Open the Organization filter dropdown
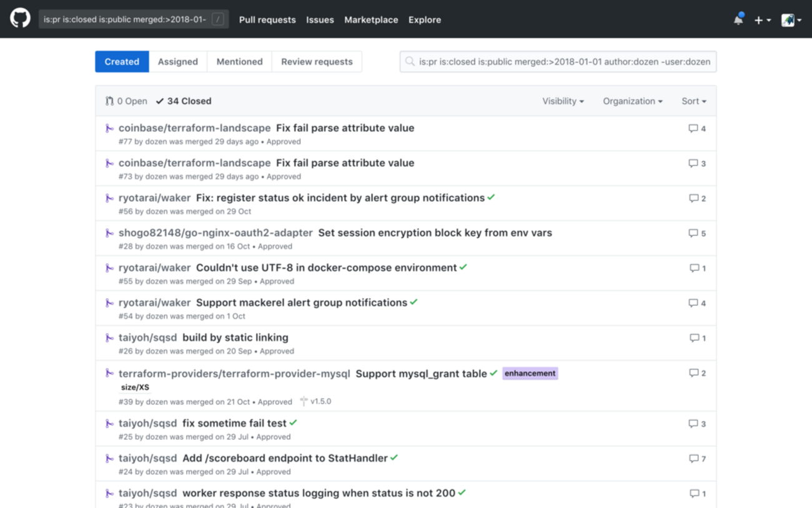This screenshot has height=508, width=812. (x=632, y=101)
